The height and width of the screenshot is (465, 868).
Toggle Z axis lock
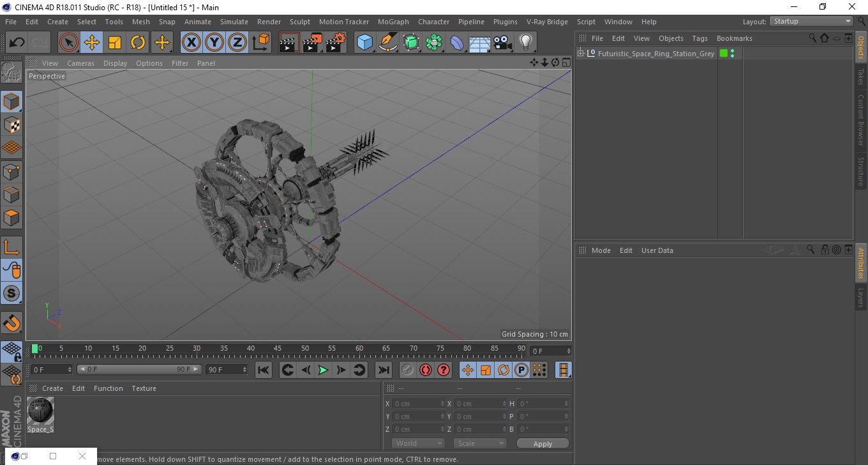coord(237,43)
